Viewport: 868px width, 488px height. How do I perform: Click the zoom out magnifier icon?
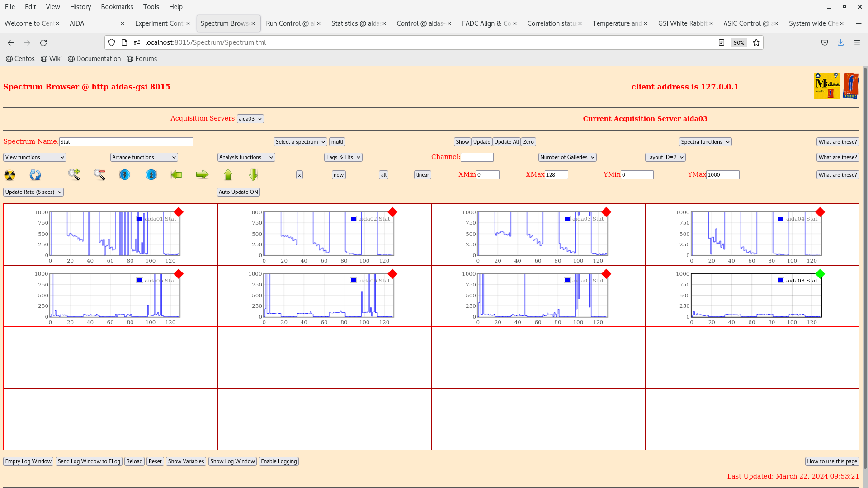coord(99,174)
